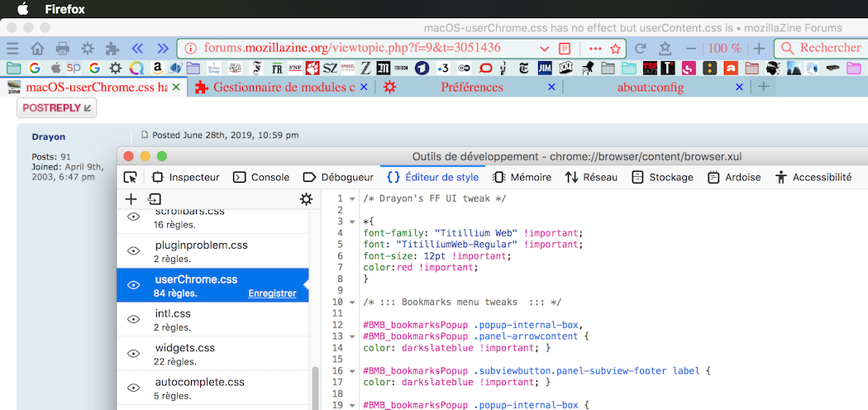Click Enregistrer to save userChrome.css
This screenshot has height=410, width=868.
tap(272, 293)
